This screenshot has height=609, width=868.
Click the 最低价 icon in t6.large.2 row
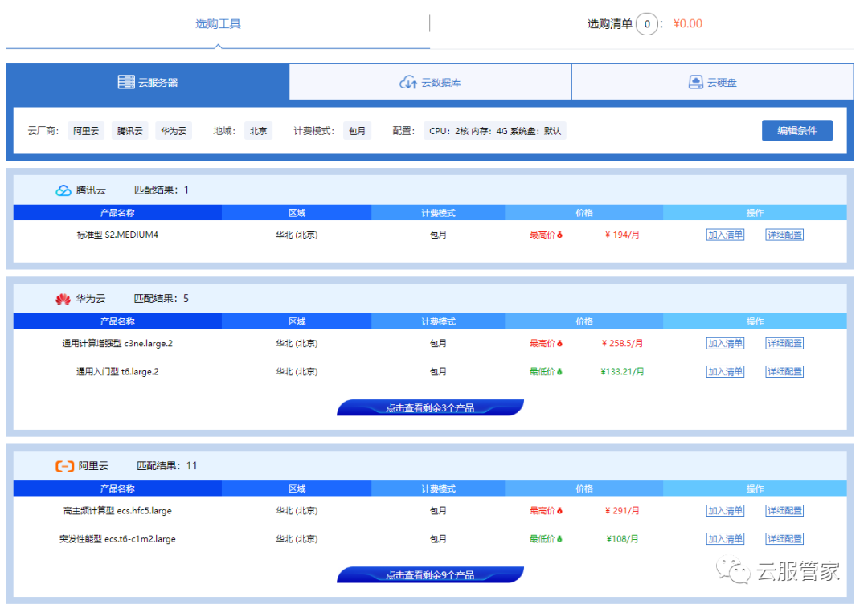tap(559, 372)
